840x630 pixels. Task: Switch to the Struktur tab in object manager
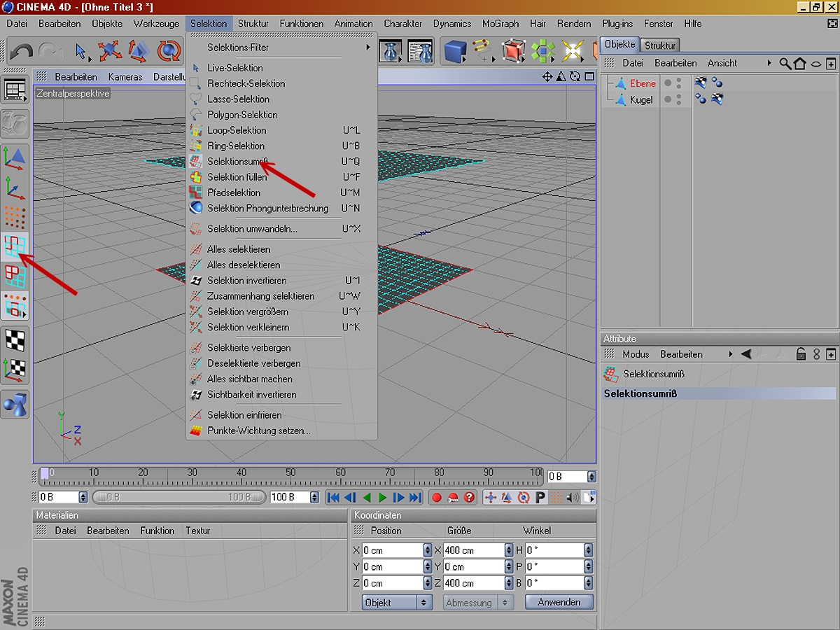[x=660, y=45]
